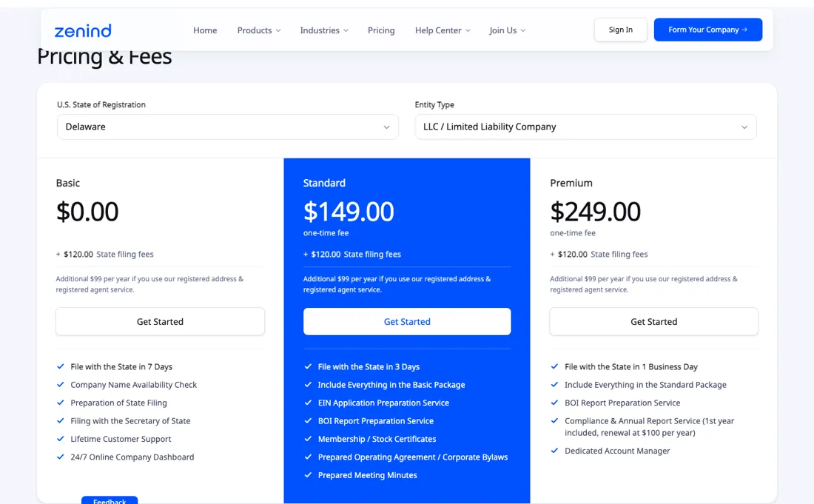Click checkmark beside File with the State in 1 Business Day
814x504 pixels.
tap(554, 366)
